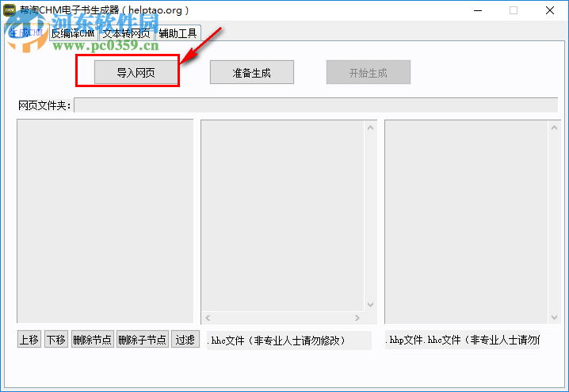Click inside the left tree list panel
Screen dimensions: 569x392
105,221
